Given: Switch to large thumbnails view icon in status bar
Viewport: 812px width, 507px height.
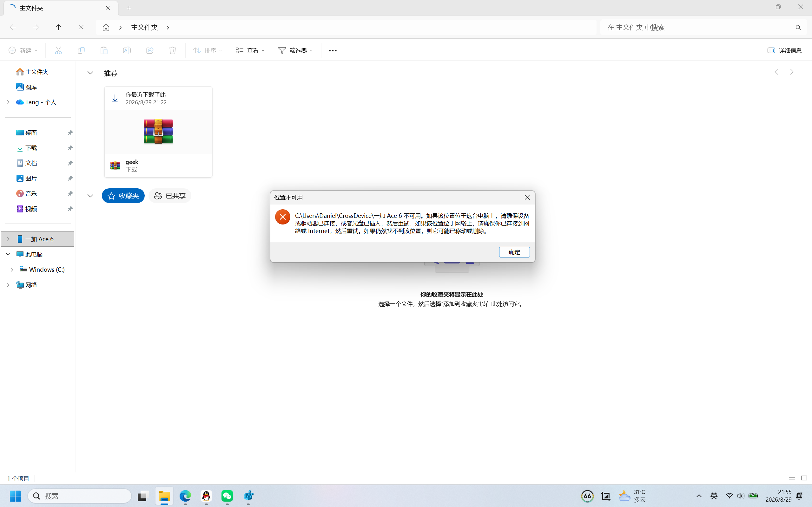Looking at the screenshot, I should [804, 478].
